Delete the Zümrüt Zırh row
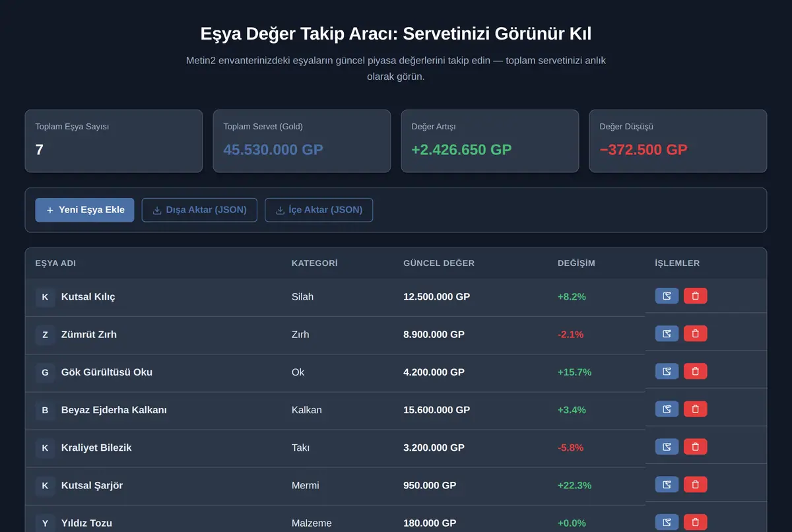 pyautogui.click(x=695, y=333)
